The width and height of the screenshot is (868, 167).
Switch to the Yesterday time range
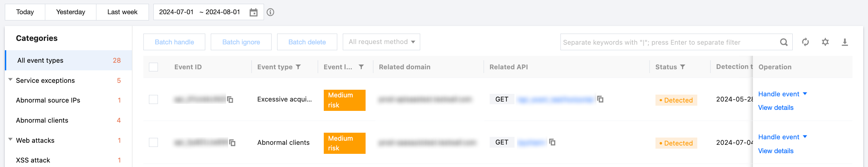[x=70, y=12]
